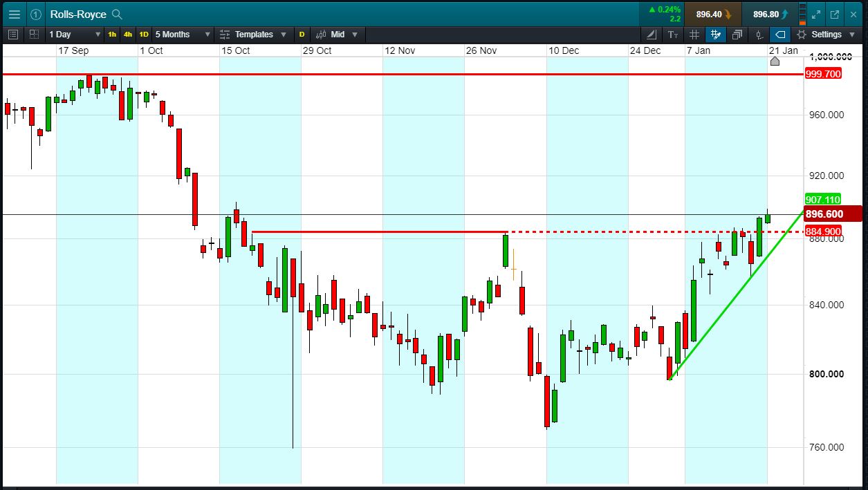This screenshot has height=490, width=868.
Task: Click the Templates sliders icon
Action: pos(225,35)
